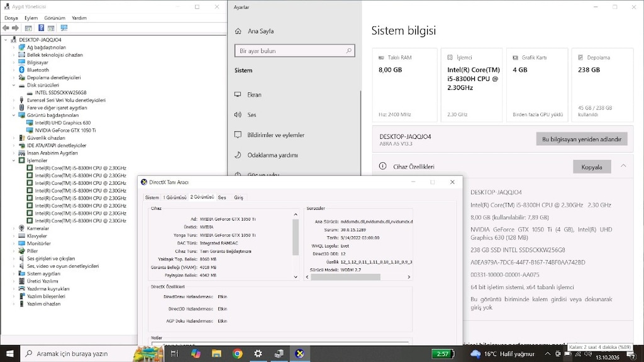Collapse Görüntü bağdaştırıcıları node
644x362 pixels.
(14, 116)
